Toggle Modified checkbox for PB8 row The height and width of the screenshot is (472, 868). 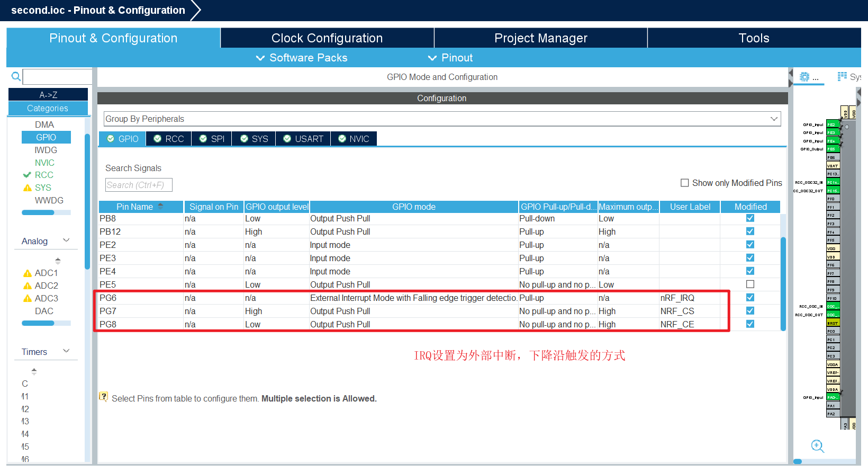[750, 218]
